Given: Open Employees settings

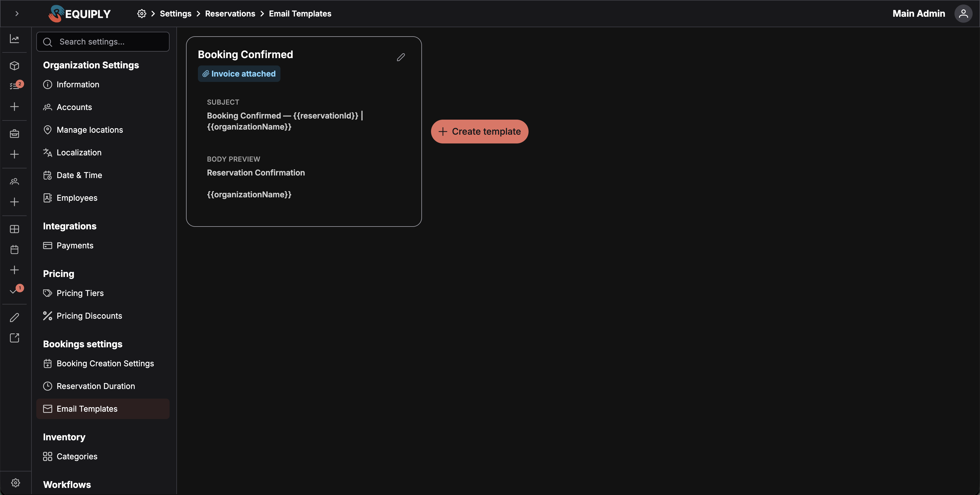Looking at the screenshot, I should point(103,198).
